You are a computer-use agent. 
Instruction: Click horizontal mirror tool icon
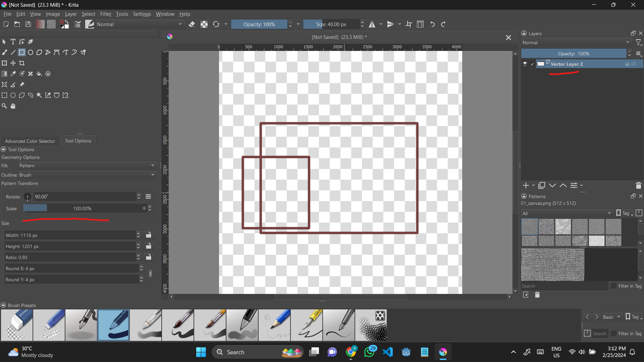pyautogui.click(x=372, y=24)
